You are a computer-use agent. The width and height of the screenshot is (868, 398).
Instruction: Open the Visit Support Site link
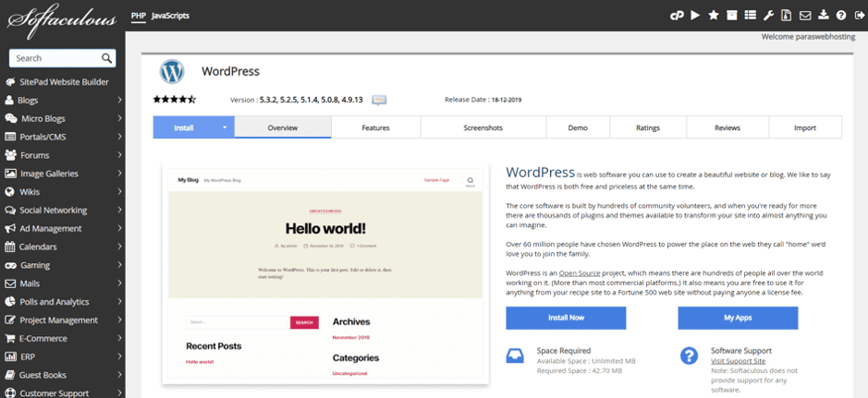[738, 361]
